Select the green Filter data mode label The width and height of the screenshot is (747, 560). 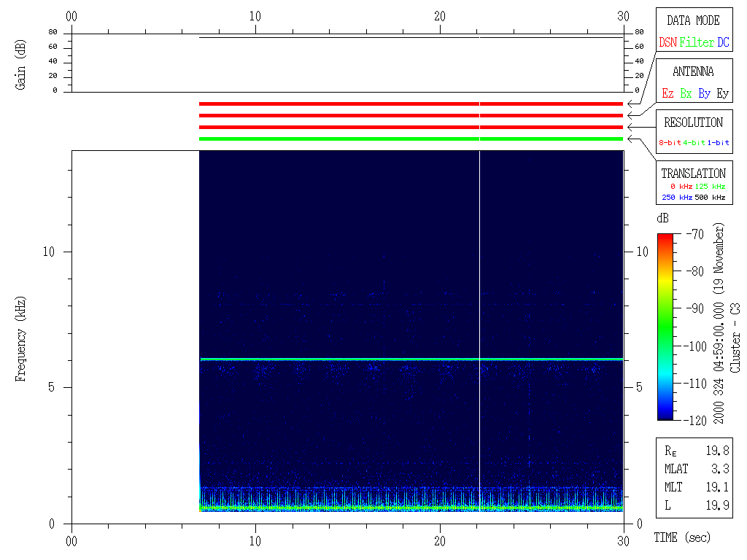pos(697,42)
